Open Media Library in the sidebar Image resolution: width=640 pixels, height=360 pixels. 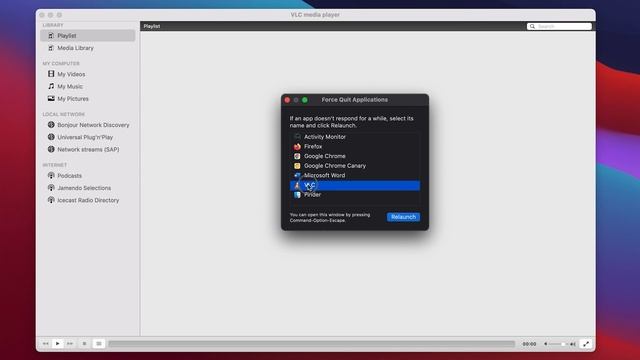pyautogui.click(x=87, y=48)
